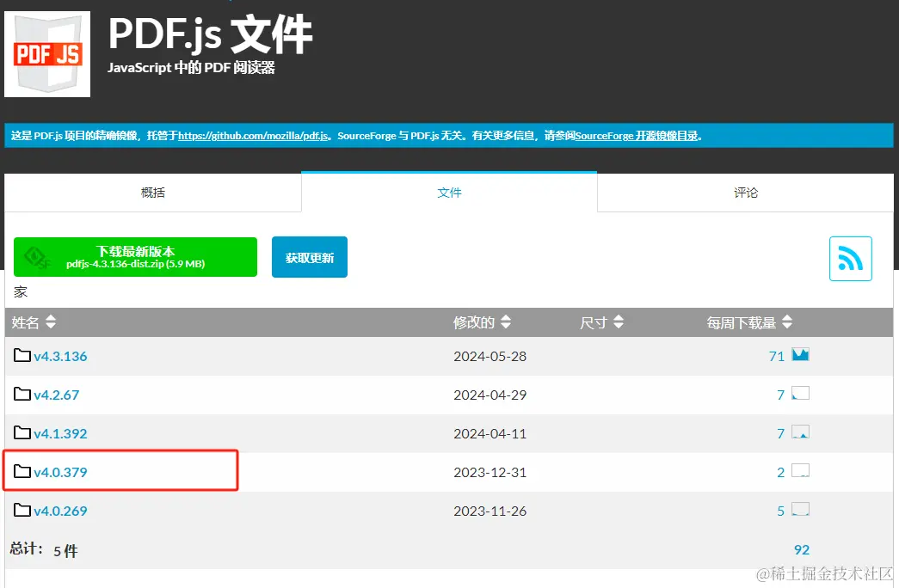899x588 pixels.
Task: Sort files by the 修改的 column arrows
Action: [x=505, y=322]
